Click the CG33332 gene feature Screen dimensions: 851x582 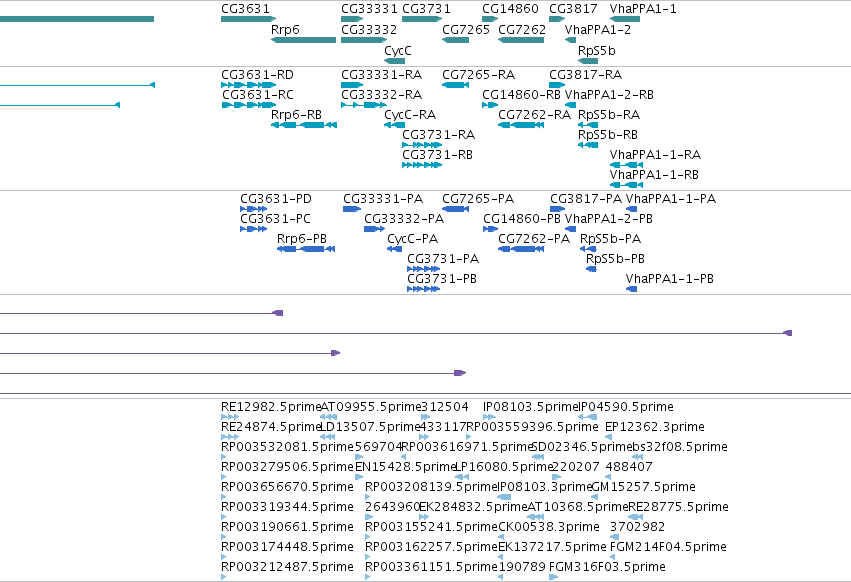click(364, 40)
